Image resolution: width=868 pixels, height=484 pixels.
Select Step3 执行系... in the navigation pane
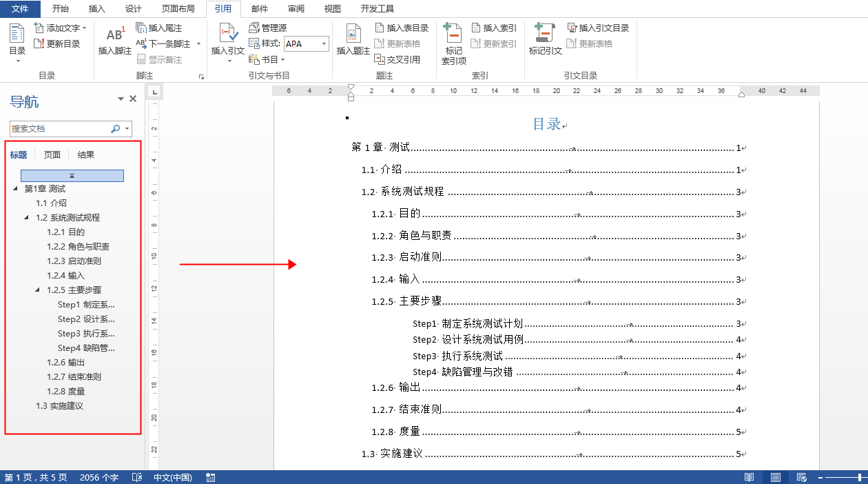click(87, 333)
